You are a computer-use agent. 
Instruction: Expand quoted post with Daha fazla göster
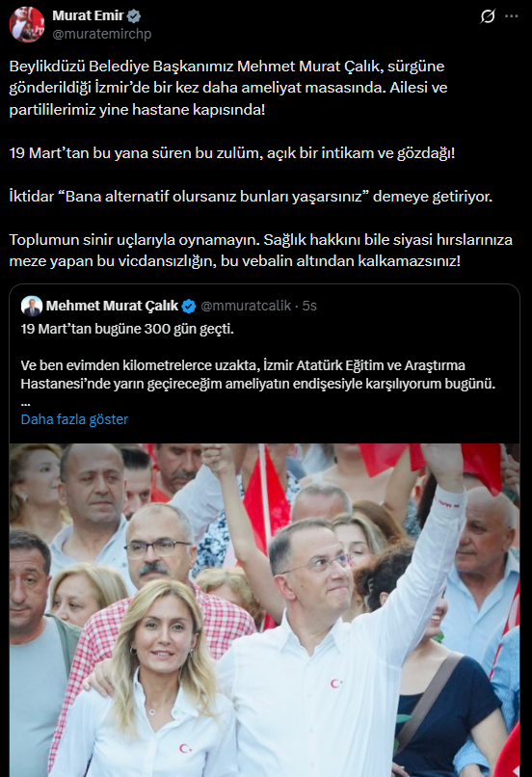(x=74, y=419)
